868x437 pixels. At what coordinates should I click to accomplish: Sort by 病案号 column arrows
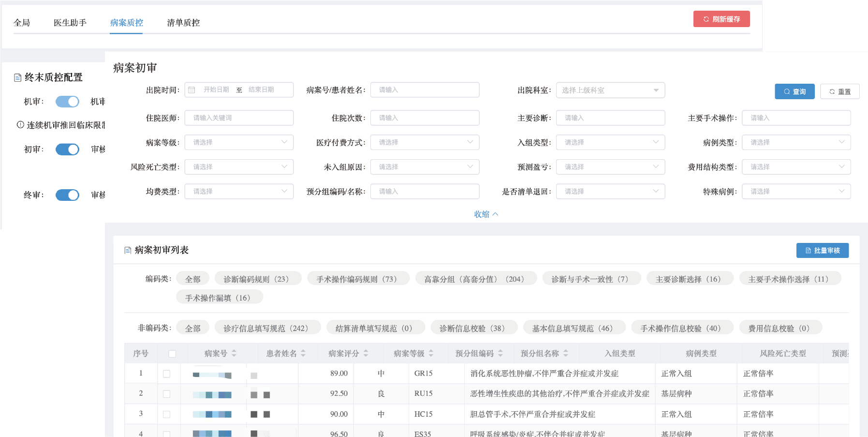[x=234, y=353]
